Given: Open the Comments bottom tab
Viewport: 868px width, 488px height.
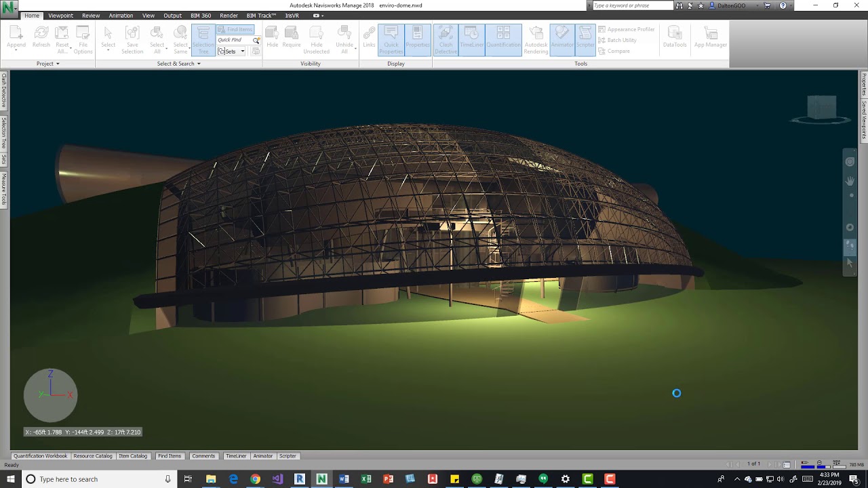Looking at the screenshot, I should (203, 456).
